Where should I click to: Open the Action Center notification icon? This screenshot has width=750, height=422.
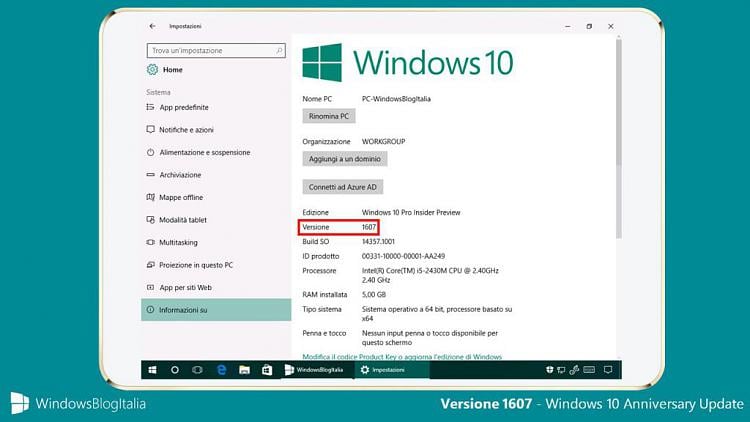[608, 370]
